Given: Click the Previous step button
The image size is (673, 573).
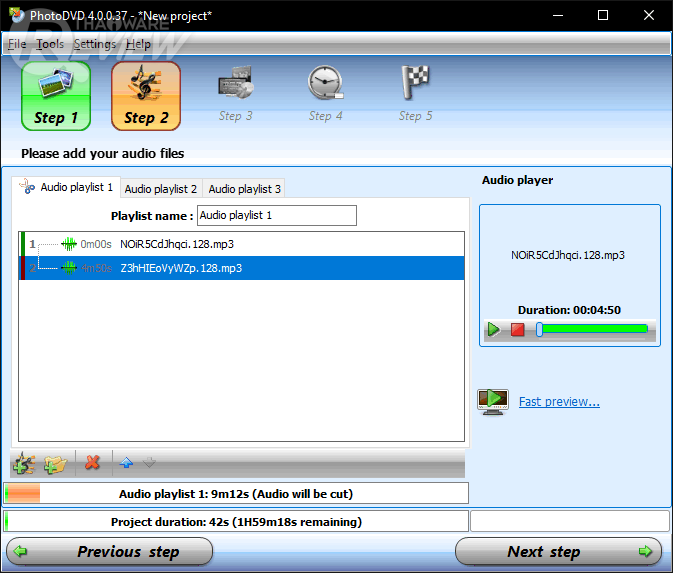Looking at the screenshot, I should 109,552.
